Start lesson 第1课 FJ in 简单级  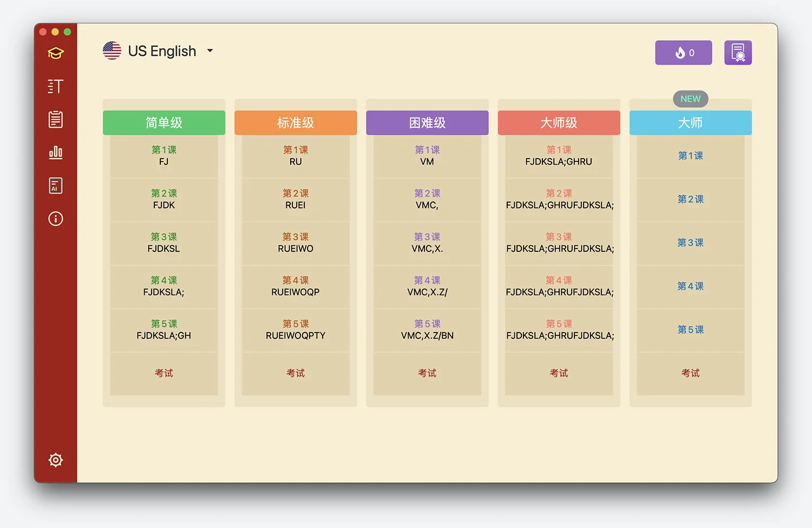(164, 156)
